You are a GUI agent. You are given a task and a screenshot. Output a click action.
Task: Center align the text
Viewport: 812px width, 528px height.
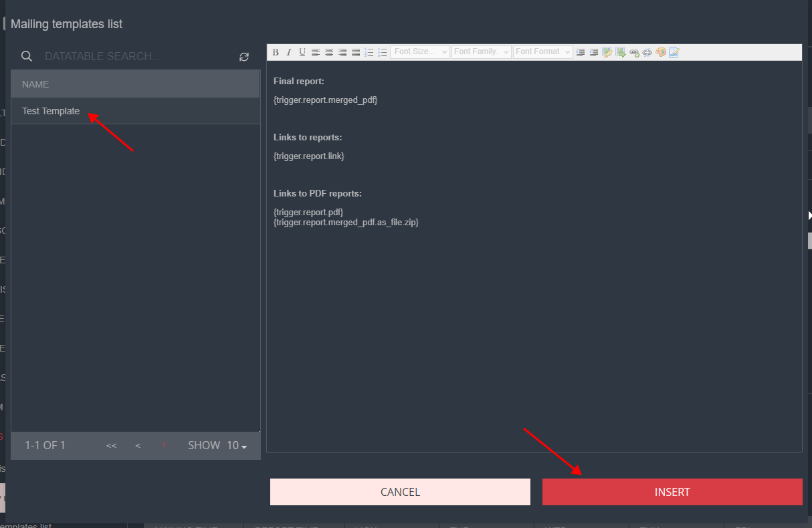coord(329,52)
